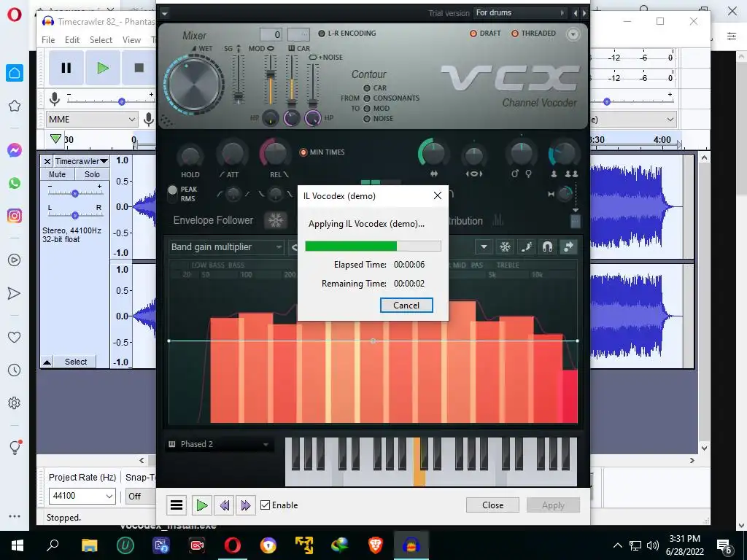Open the dropdown arrow in band editor toolbar
Viewport: 747px width, 560px height.
484,246
